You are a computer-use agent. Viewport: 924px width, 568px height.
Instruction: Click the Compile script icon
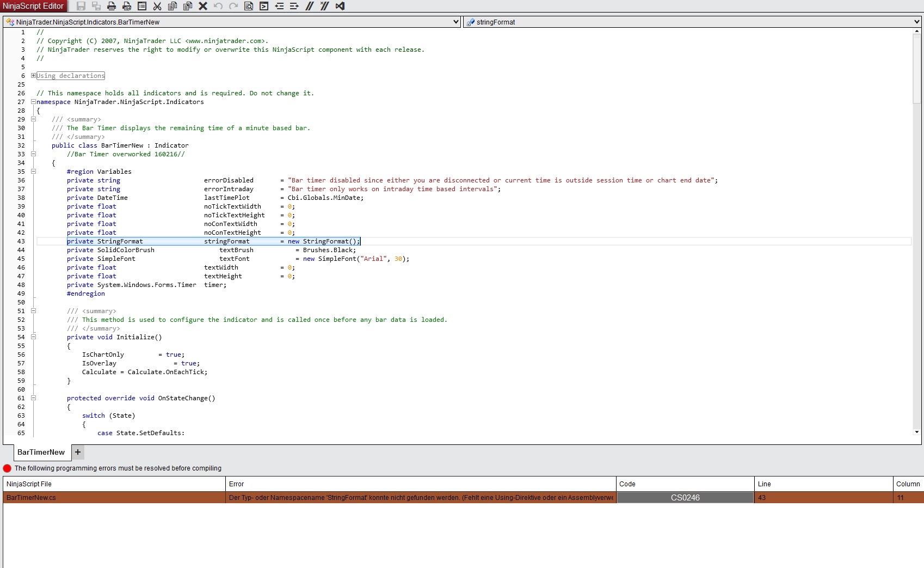(x=264, y=6)
